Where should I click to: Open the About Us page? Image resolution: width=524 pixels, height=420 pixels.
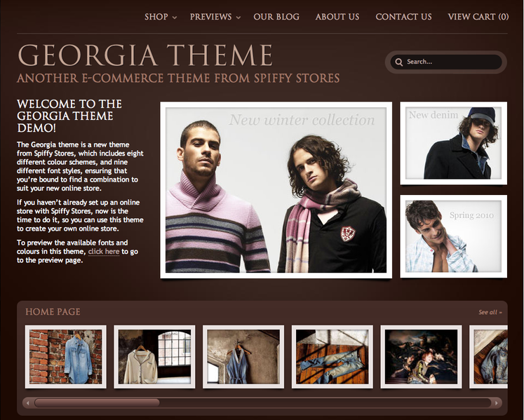pos(337,17)
